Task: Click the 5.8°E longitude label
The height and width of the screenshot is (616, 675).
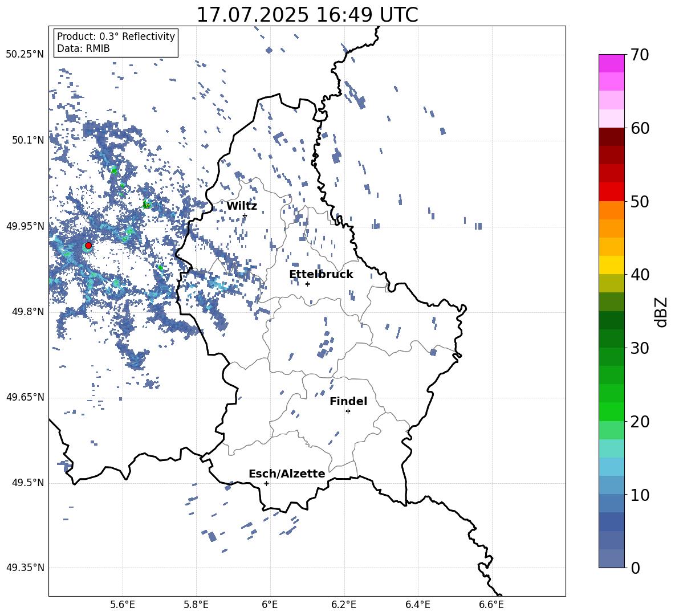Action: tap(196, 605)
